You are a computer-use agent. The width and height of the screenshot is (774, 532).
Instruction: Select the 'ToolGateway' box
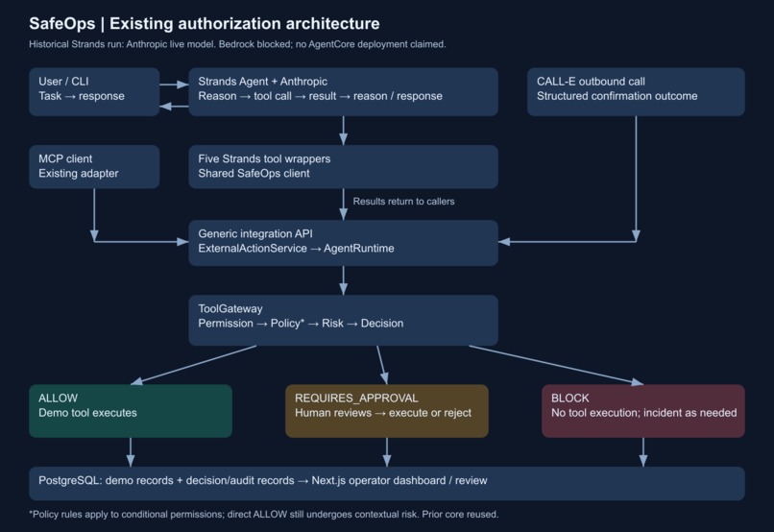tap(343, 321)
